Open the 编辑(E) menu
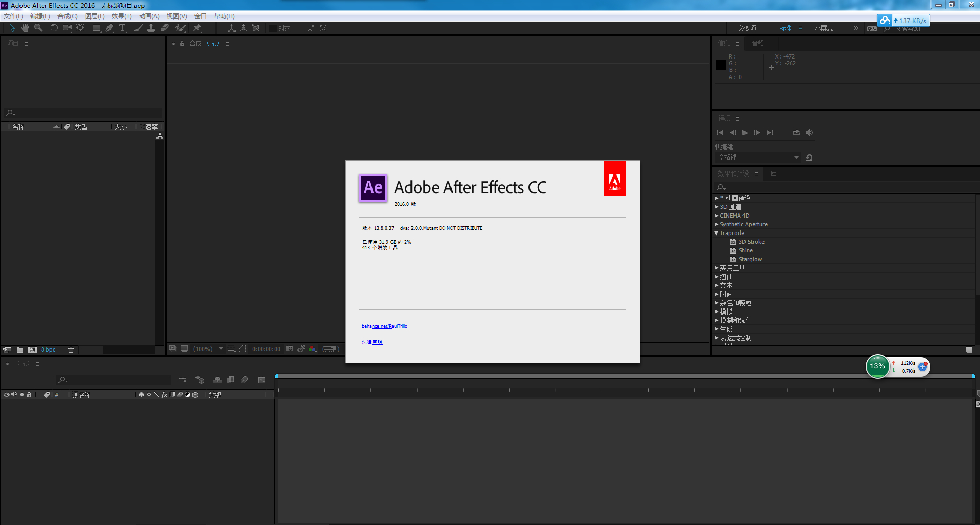 point(40,16)
